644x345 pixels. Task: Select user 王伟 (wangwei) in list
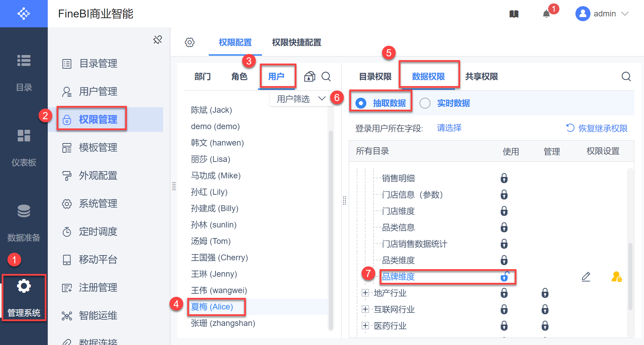pyautogui.click(x=219, y=290)
